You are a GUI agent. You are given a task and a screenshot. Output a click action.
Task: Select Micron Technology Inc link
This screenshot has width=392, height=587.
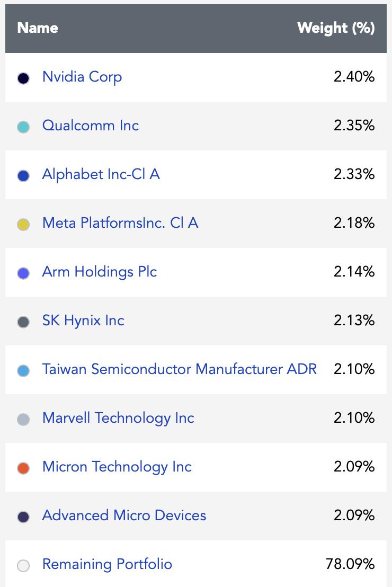[x=117, y=467]
